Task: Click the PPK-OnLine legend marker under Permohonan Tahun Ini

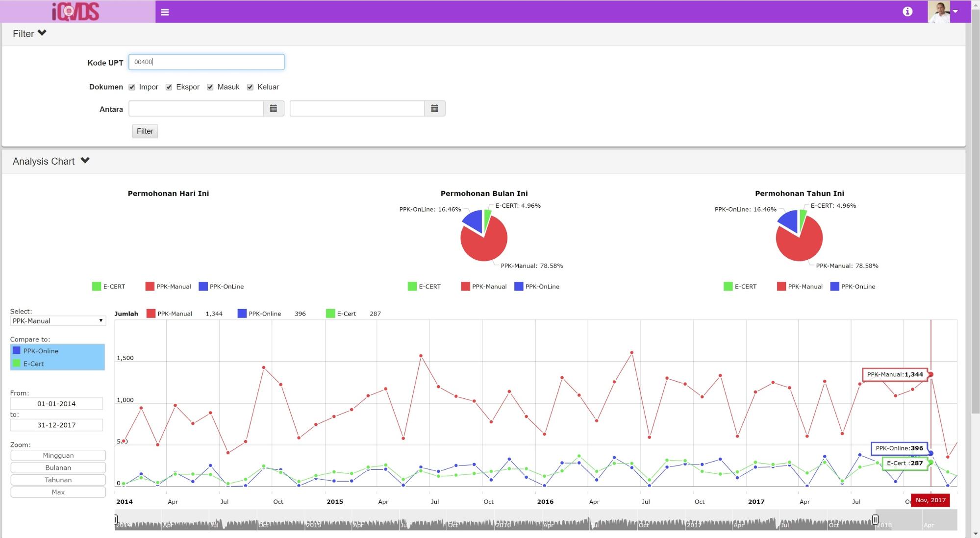Action: 834,287
